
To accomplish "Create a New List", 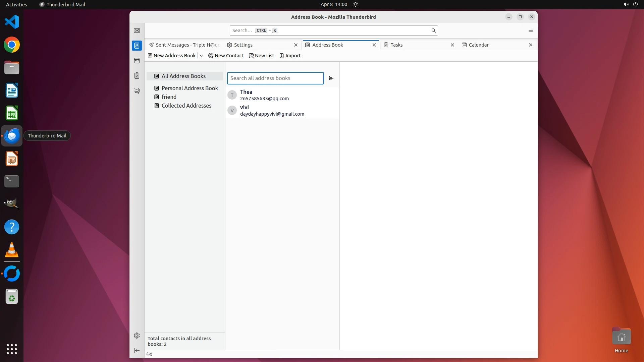I will tap(261, 56).
